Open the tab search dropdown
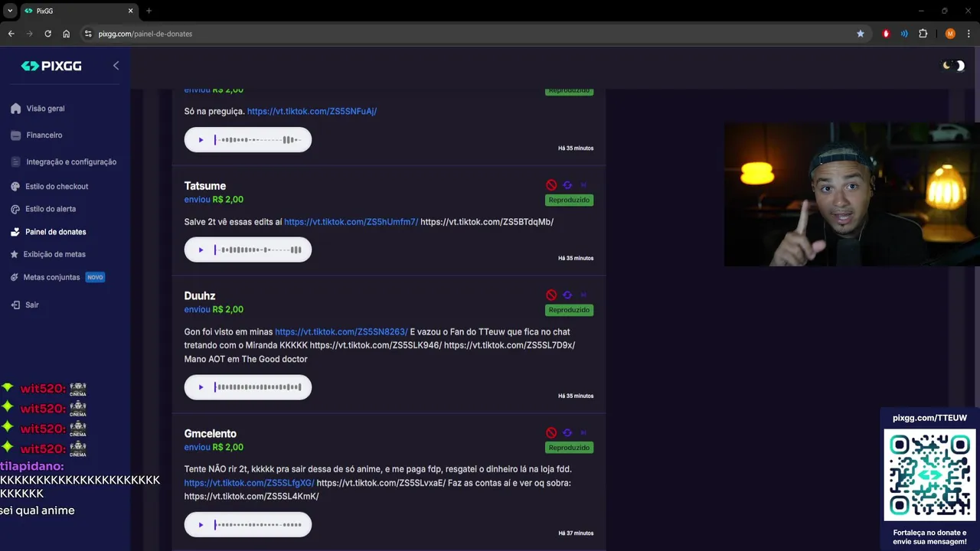The width and height of the screenshot is (980, 551). 10,11
